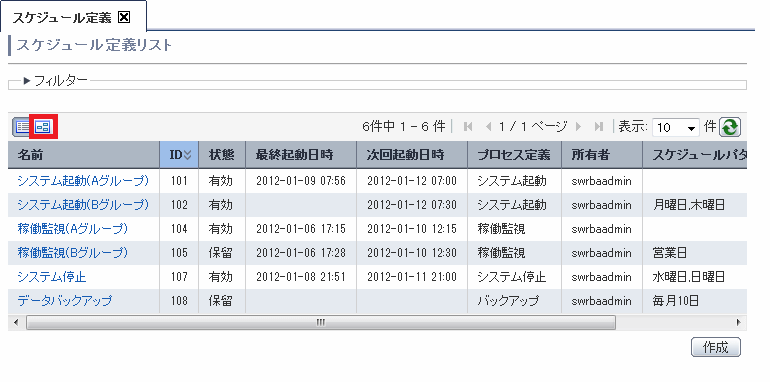Open 稼働監視(Aグループ) schedule link
Viewport: 770px width, 382px height.
pyautogui.click(x=73, y=229)
